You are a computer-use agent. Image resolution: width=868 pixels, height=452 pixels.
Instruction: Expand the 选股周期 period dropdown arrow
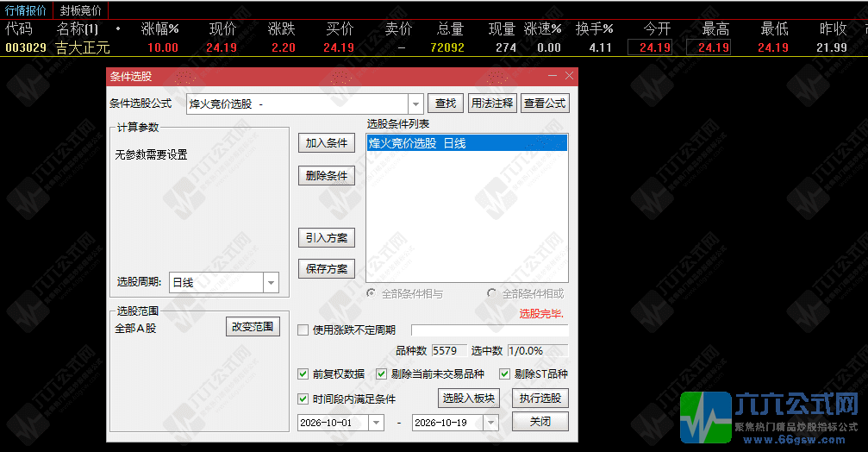click(x=271, y=283)
